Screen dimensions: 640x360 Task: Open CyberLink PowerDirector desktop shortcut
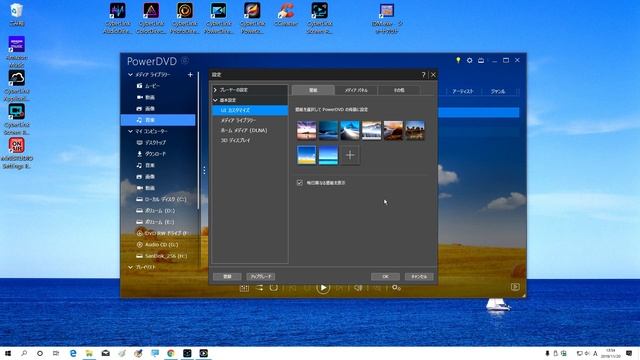pyautogui.click(x=218, y=18)
